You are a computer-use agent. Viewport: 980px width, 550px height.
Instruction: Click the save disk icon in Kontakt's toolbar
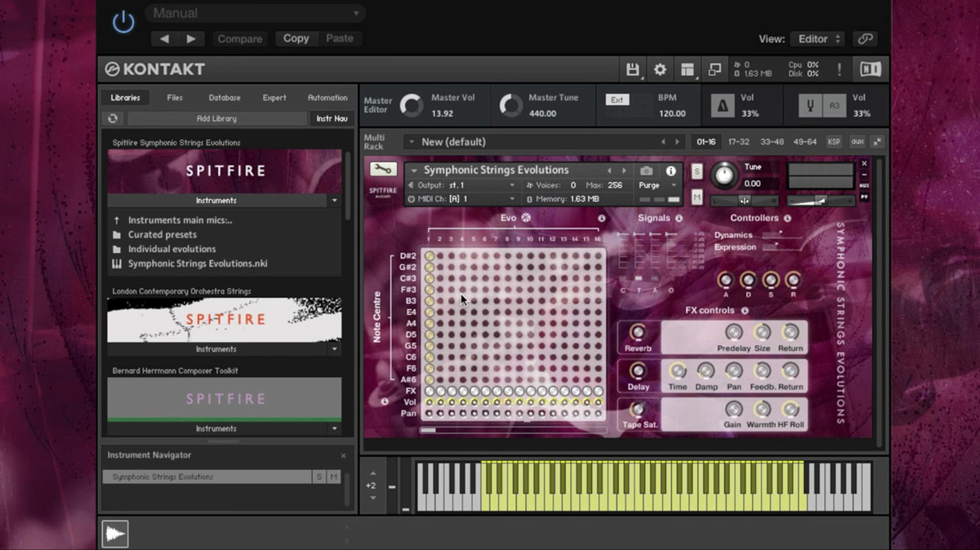(x=634, y=69)
